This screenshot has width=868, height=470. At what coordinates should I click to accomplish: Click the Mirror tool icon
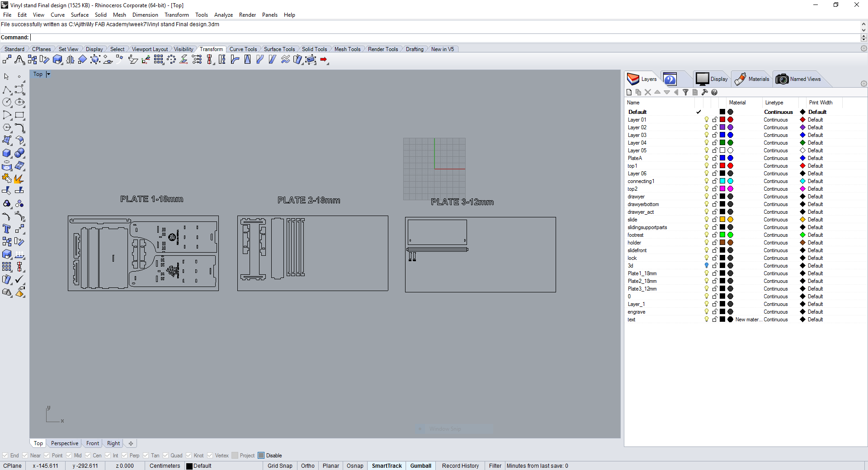tap(70, 60)
